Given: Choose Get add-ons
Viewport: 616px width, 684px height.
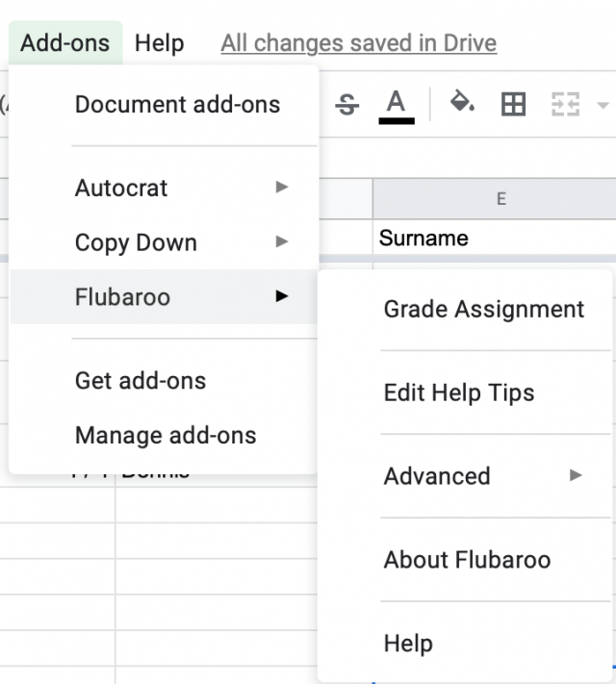Looking at the screenshot, I should pyautogui.click(x=164, y=380).
